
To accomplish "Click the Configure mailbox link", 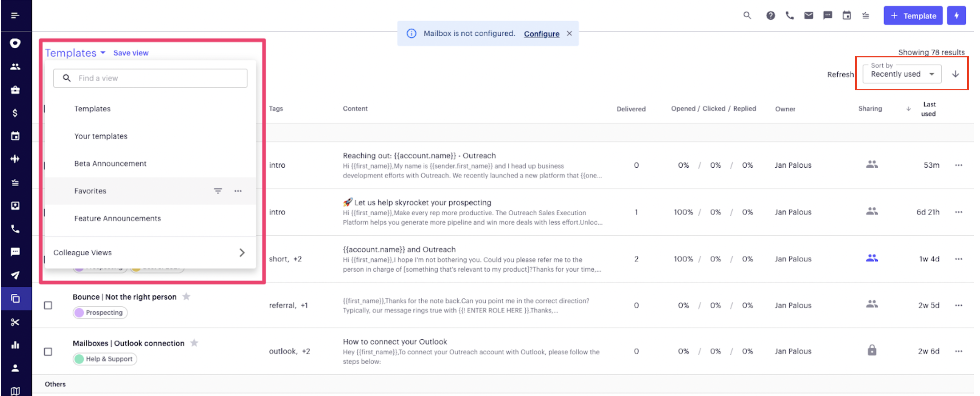I will (541, 34).
